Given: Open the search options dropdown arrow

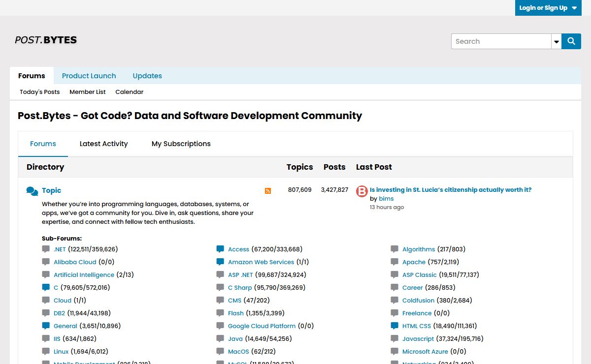Looking at the screenshot, I should pos(557,42).
